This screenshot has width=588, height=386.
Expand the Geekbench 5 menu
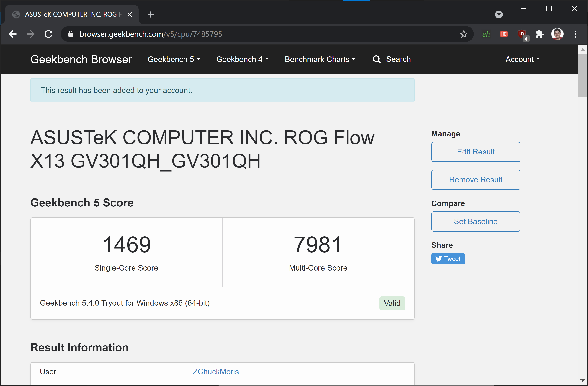[174, 59]
